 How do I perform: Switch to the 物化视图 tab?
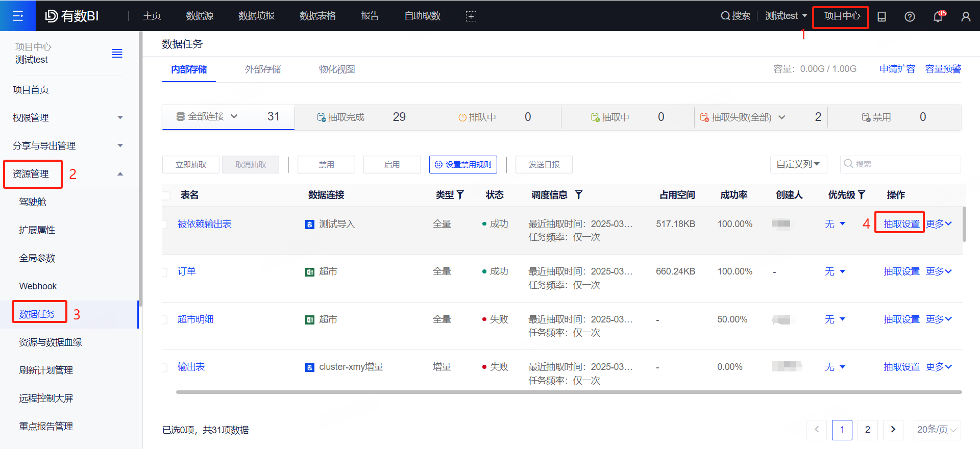tap(337, 69)
